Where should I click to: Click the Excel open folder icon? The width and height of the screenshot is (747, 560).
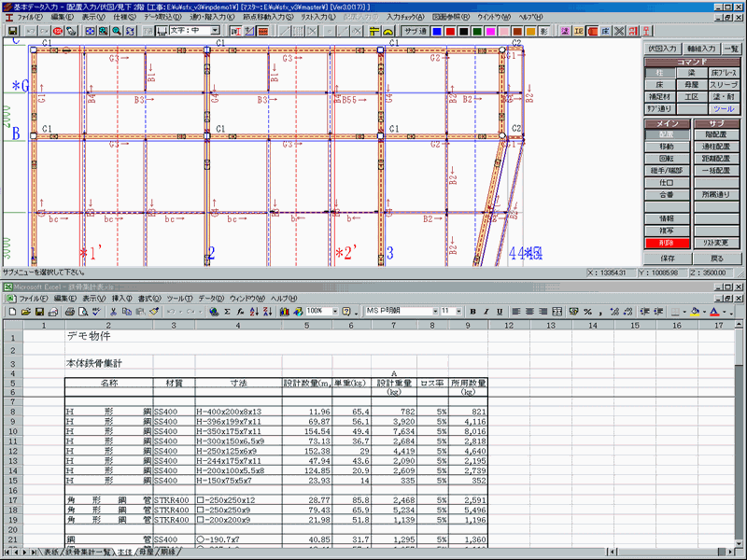[27, 310]
